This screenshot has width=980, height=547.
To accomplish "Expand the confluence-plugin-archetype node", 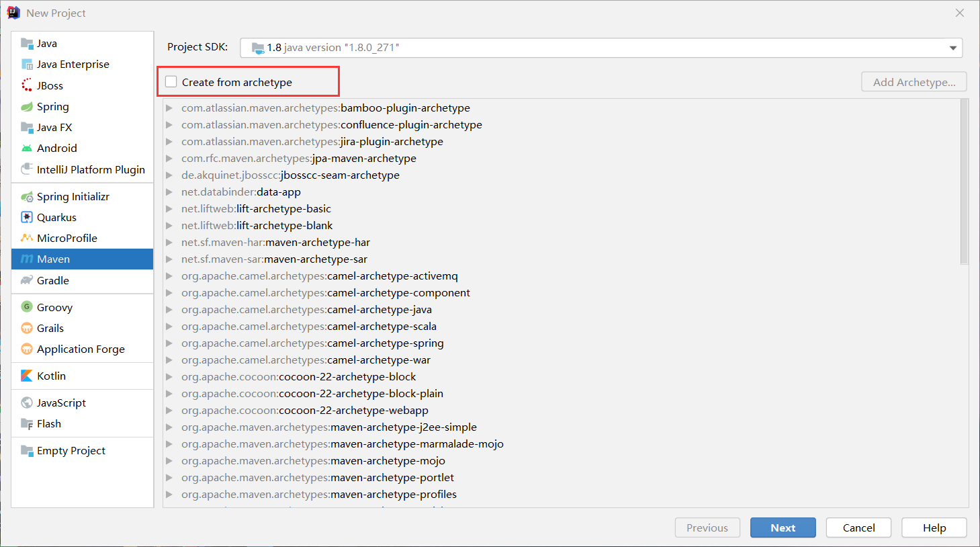I will click(169, 124).
